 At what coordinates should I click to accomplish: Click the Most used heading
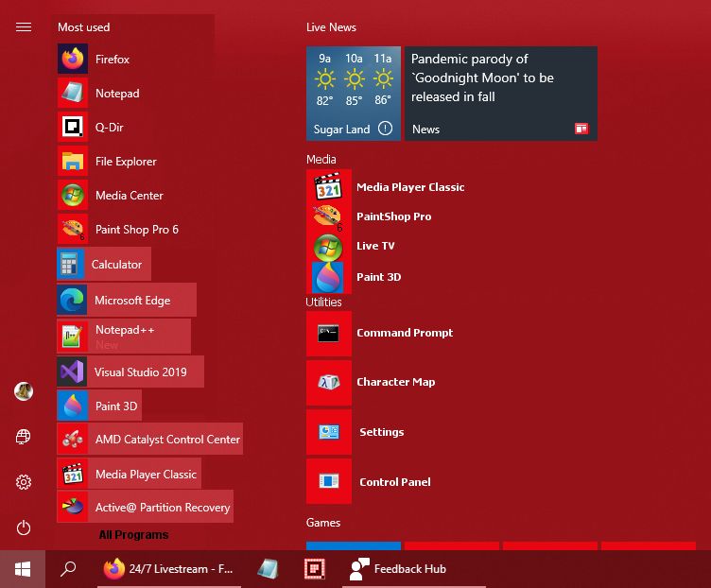83,27
